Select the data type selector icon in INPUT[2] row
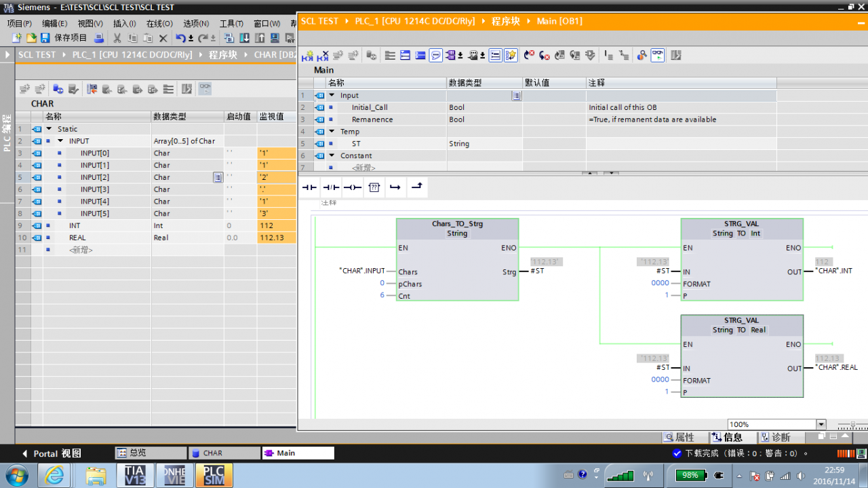 218,177
